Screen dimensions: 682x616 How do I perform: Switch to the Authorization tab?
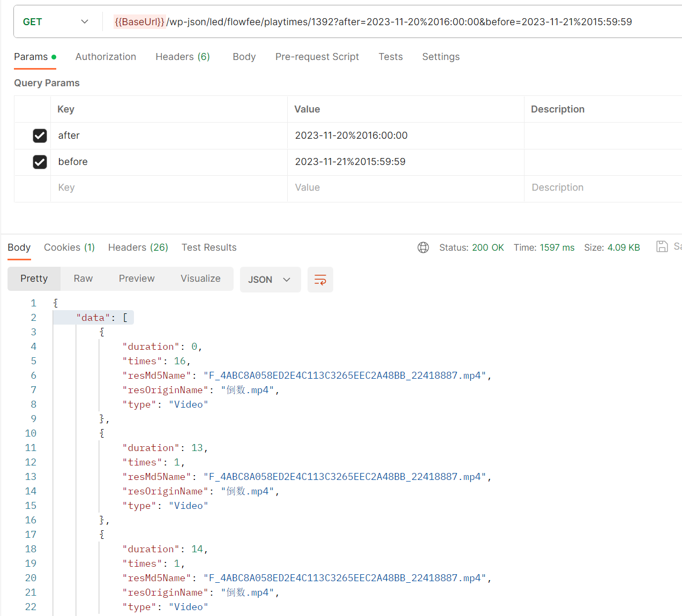point(106,57)
